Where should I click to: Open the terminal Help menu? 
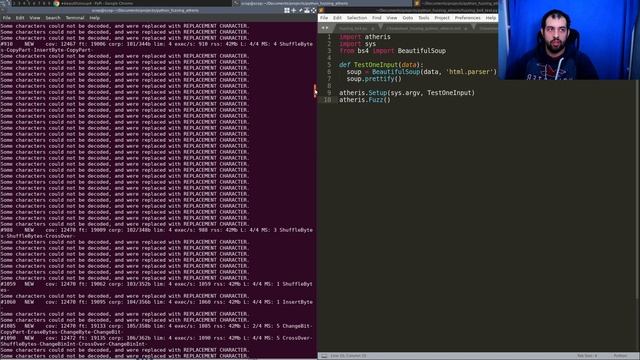tap(94, 18)
